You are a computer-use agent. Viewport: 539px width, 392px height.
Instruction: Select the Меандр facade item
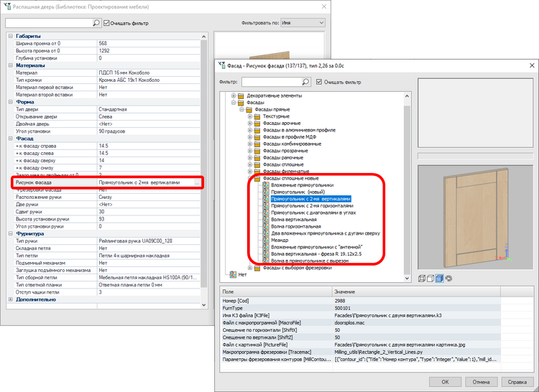click(280, 240)
